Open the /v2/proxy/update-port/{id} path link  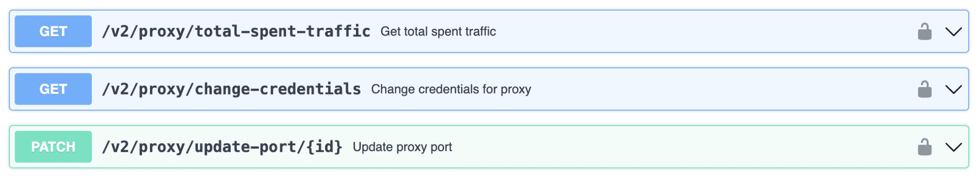point(222,147)
